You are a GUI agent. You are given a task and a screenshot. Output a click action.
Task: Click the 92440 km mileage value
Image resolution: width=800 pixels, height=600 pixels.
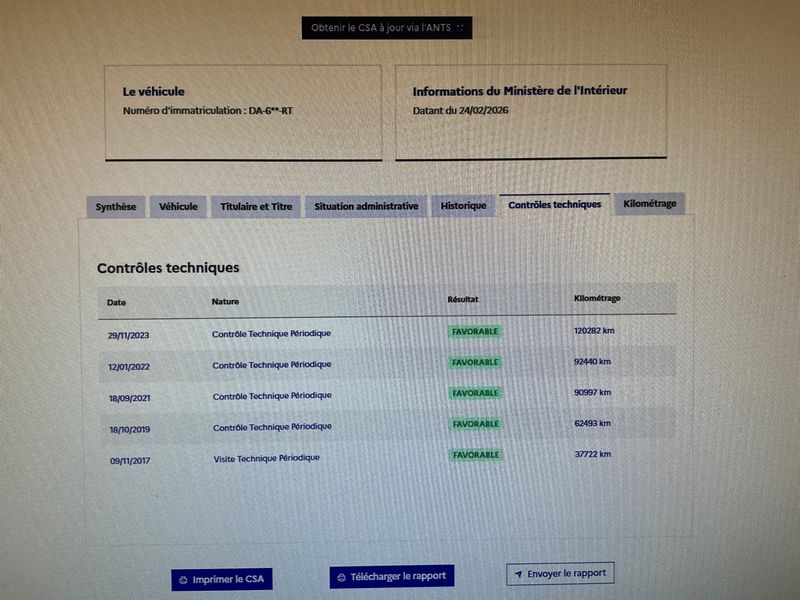click(592, 361)
